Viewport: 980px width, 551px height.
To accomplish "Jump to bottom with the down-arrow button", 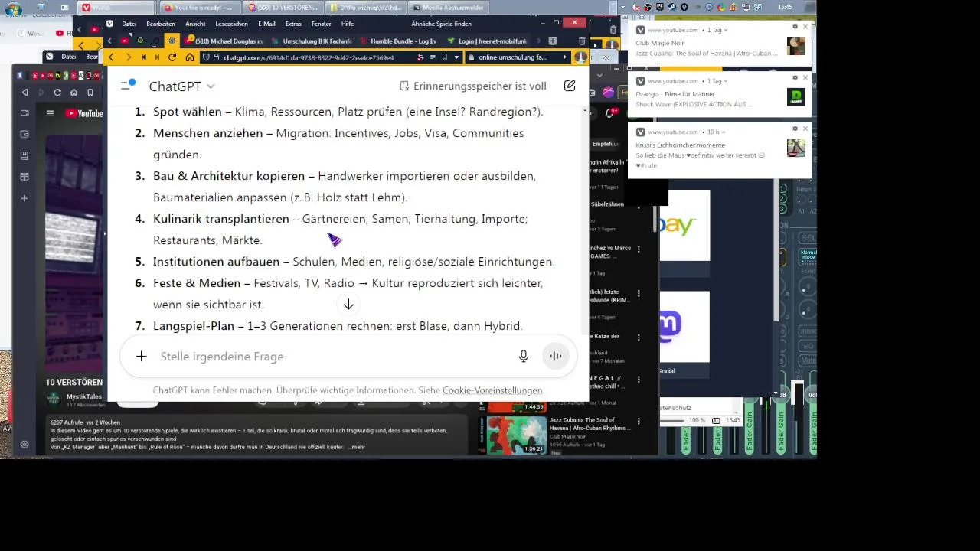I will pyautogui.click(x=348, y=305).
